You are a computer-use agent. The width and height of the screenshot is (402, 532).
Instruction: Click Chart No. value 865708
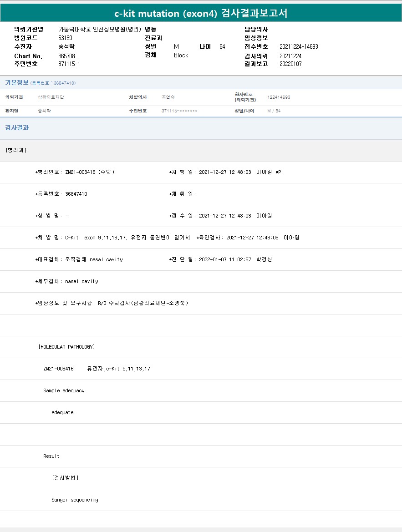(x=66, y=56)
